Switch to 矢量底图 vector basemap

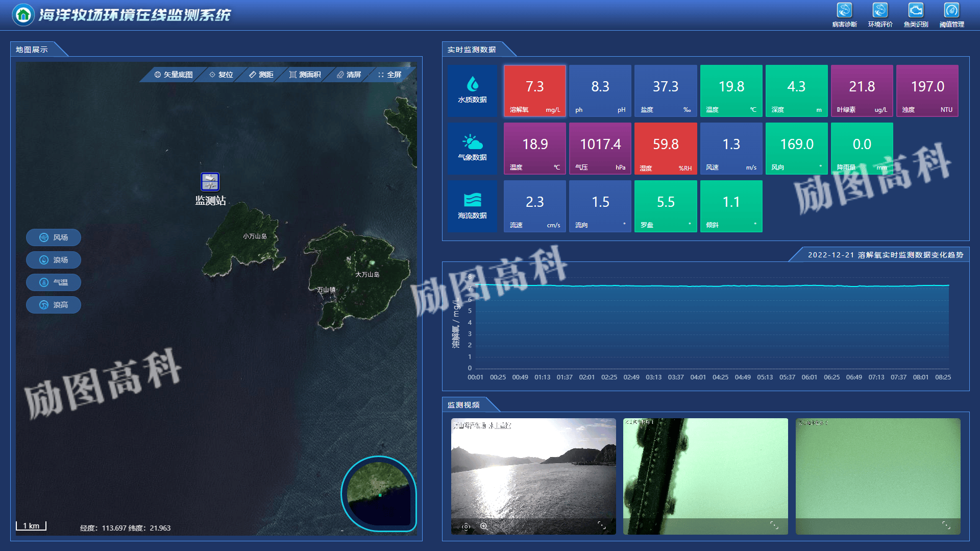coord(174,75)
